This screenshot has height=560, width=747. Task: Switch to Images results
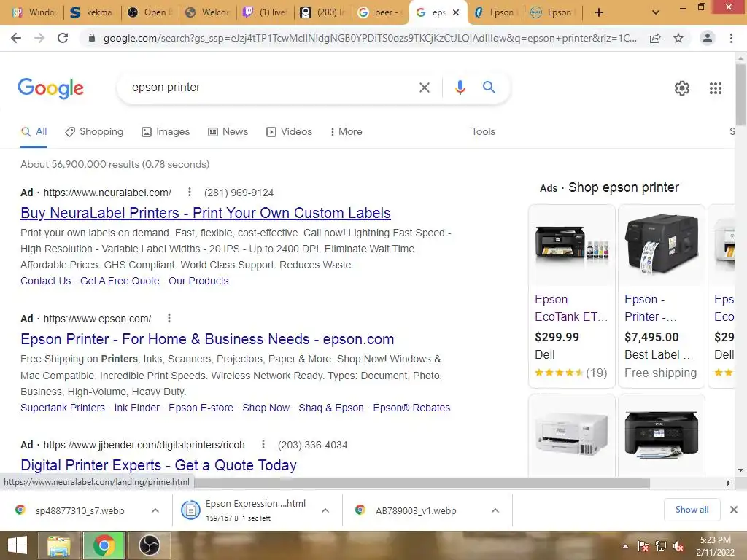pyautogui.click(x=166, y=132)
